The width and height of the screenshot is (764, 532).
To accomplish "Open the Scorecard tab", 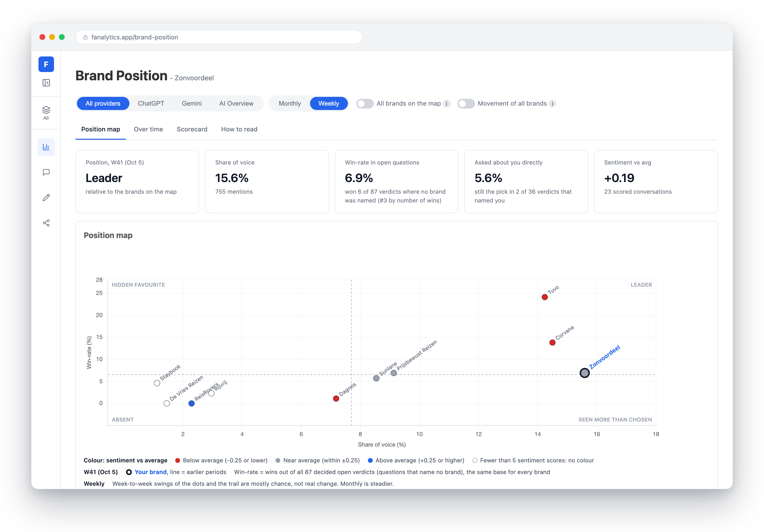I will 192,129.
